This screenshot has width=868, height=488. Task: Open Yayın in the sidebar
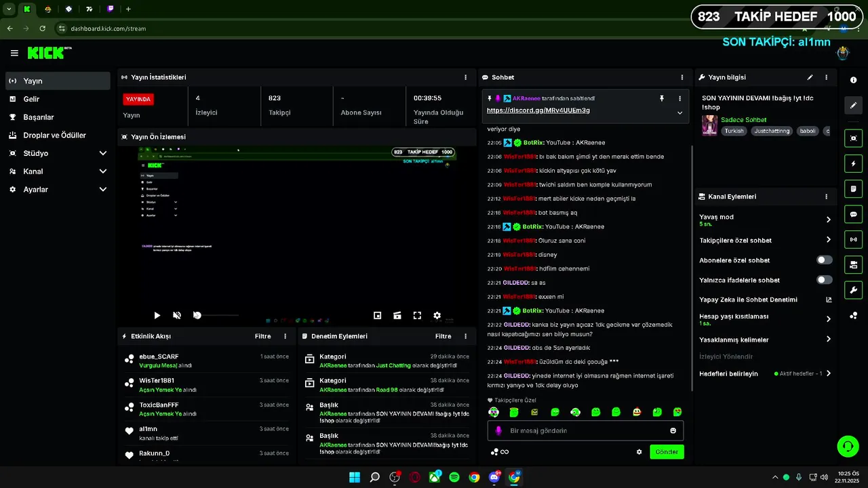[58, 81]
